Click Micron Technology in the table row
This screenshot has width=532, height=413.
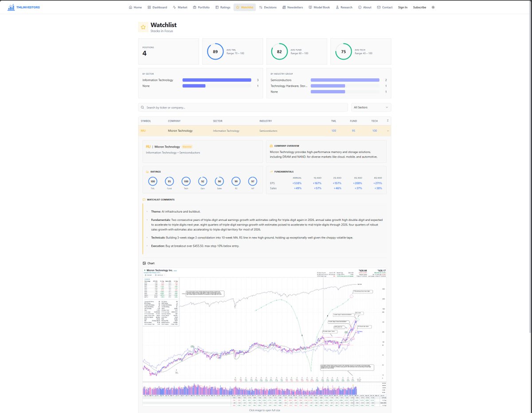(x=180, y=131)
